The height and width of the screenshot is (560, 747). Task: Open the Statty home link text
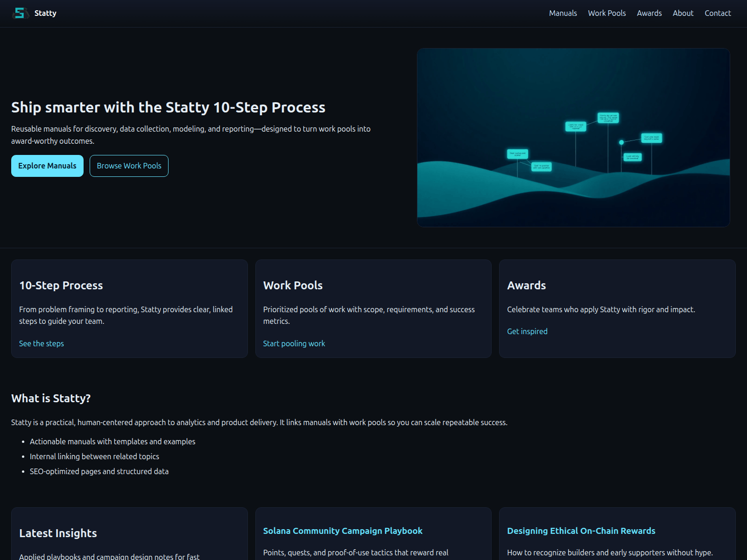click(x=45, y=13)
